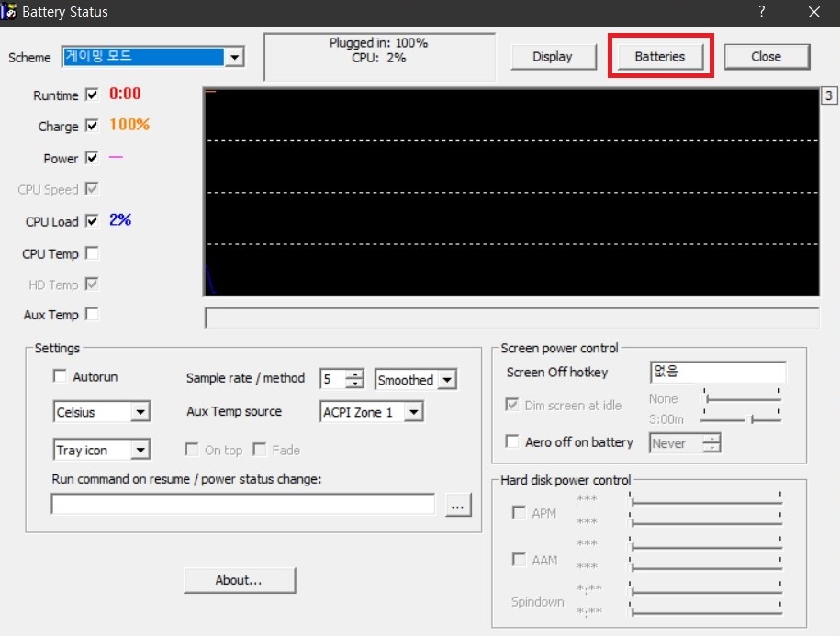The height and width of the screenshot is (636, 840).
Task: Check the Aero off on battery option
Action: (513, 442)
